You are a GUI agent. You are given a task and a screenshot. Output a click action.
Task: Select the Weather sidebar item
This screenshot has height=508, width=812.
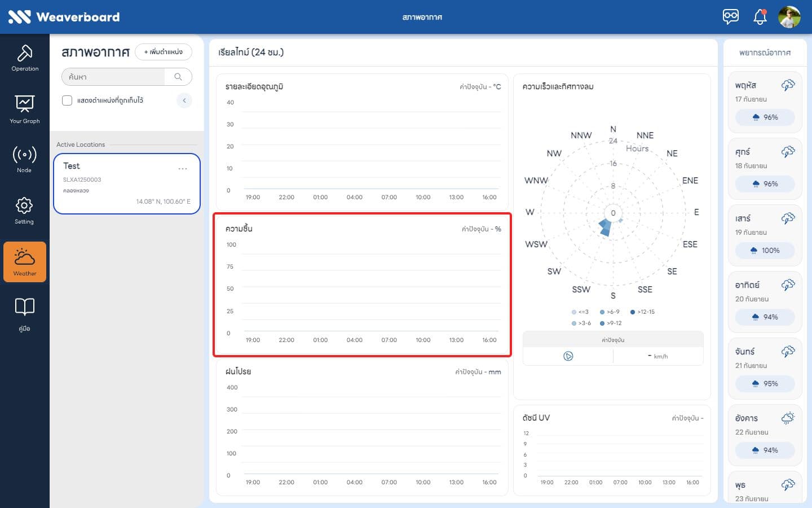25,262
